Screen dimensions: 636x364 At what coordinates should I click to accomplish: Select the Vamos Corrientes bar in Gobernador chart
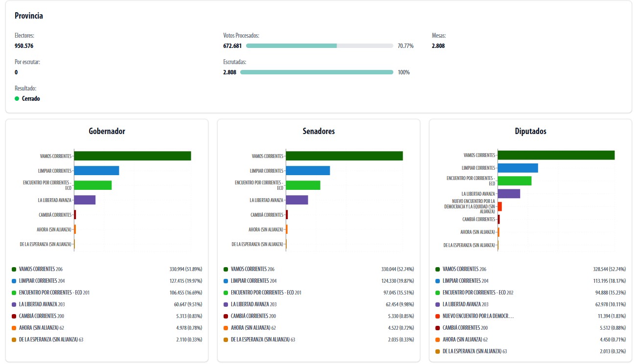132,156
